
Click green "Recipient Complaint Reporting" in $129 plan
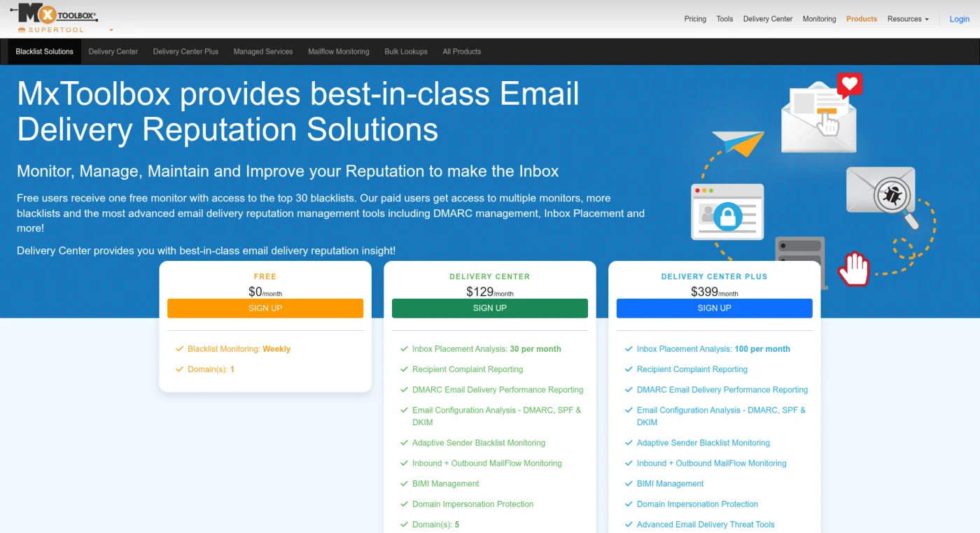pos(468,369)
